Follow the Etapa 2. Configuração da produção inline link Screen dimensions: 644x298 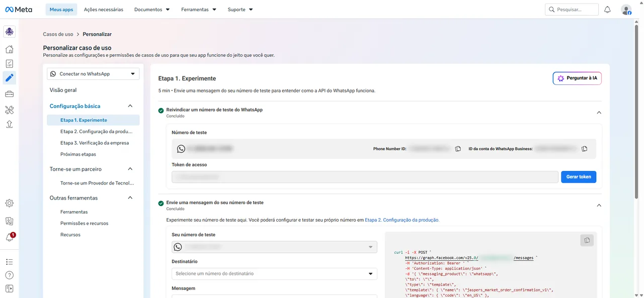402,220
